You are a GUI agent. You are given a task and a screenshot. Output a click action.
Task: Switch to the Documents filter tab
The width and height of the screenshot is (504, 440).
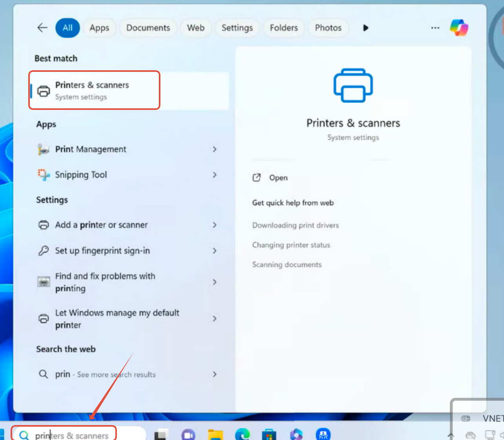pyautogui.click(x=148, y=28)
